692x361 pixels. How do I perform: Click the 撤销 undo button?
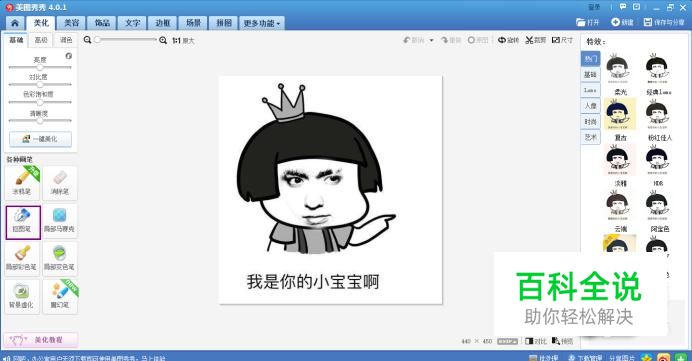414,40
